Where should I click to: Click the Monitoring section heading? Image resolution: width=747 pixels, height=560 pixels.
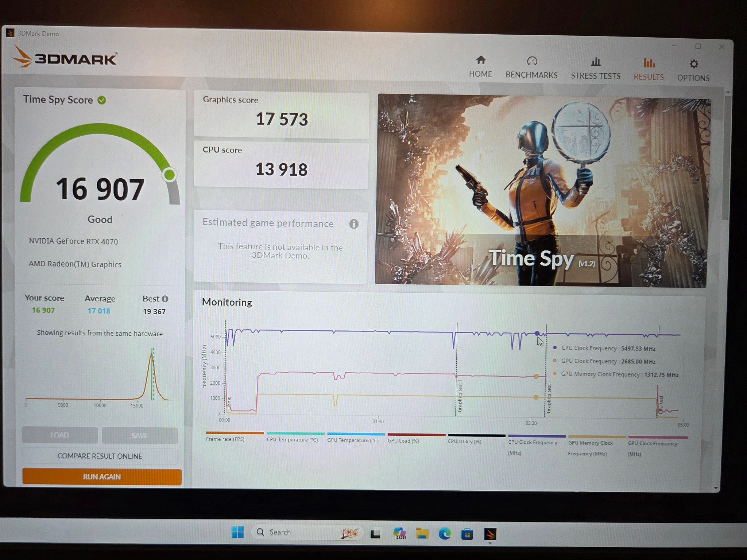click(x=227, y=302)
